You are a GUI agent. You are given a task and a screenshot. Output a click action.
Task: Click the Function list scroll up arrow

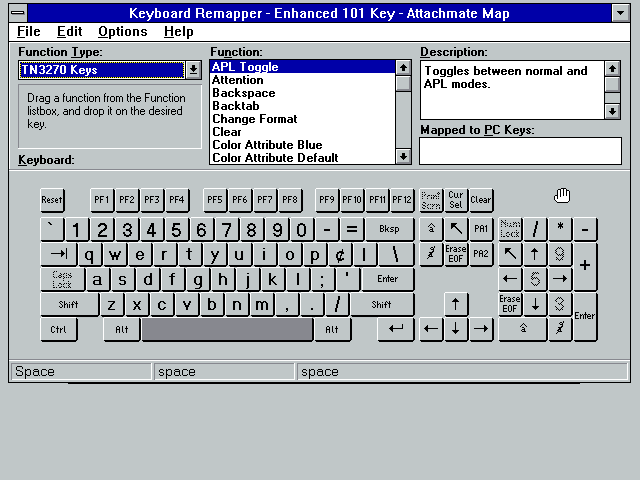(x=403, y=68)
